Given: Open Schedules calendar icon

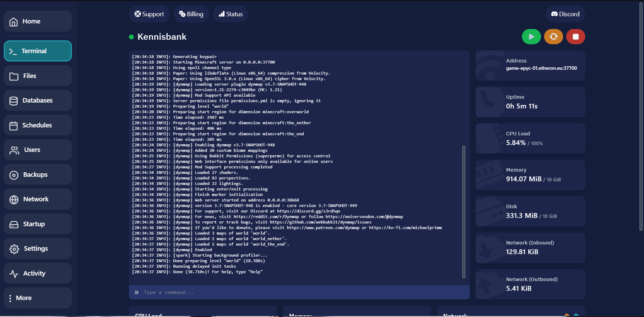Looking at the screenshot, I should pos(14,126).
